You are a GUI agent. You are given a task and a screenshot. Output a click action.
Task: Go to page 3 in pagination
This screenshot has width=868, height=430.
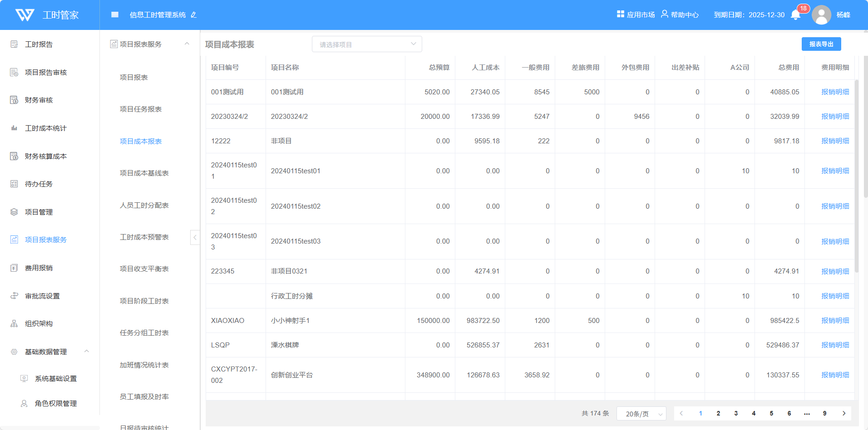tap(736, 414)
